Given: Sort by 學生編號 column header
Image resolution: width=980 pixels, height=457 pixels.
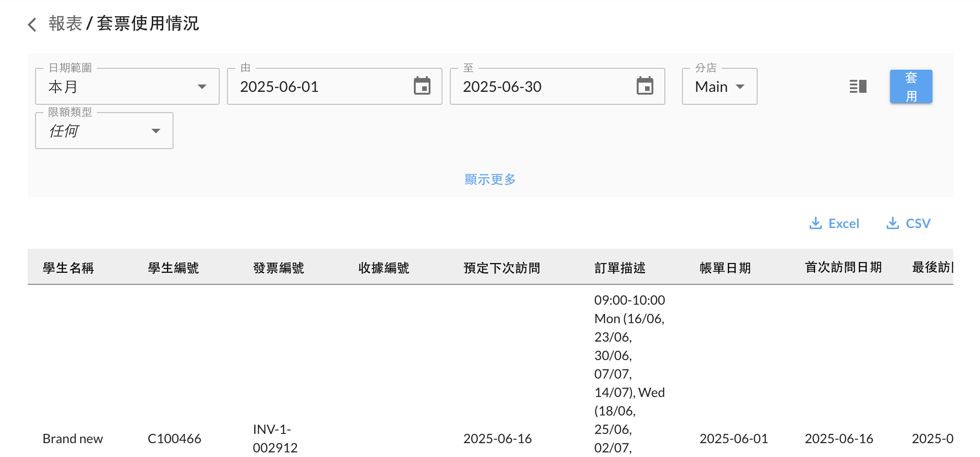Looking at the screenshot, I should pyautogui.click(x=173, y=268).
